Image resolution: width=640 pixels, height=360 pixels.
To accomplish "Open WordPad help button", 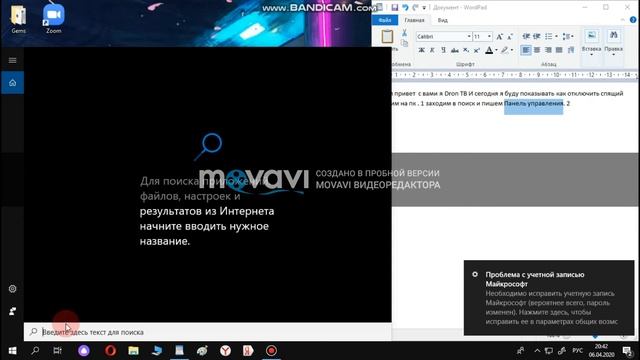I will [x=633, y=20].
